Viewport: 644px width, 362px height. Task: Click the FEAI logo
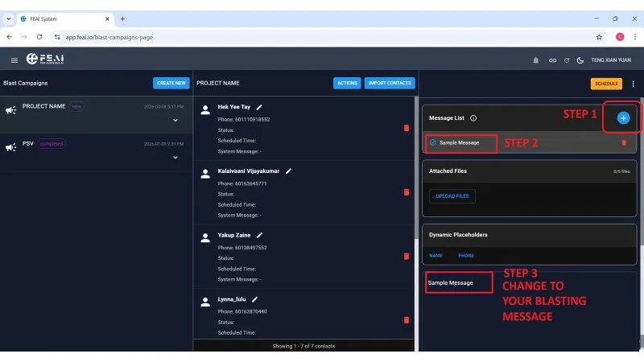pos(45,59)
